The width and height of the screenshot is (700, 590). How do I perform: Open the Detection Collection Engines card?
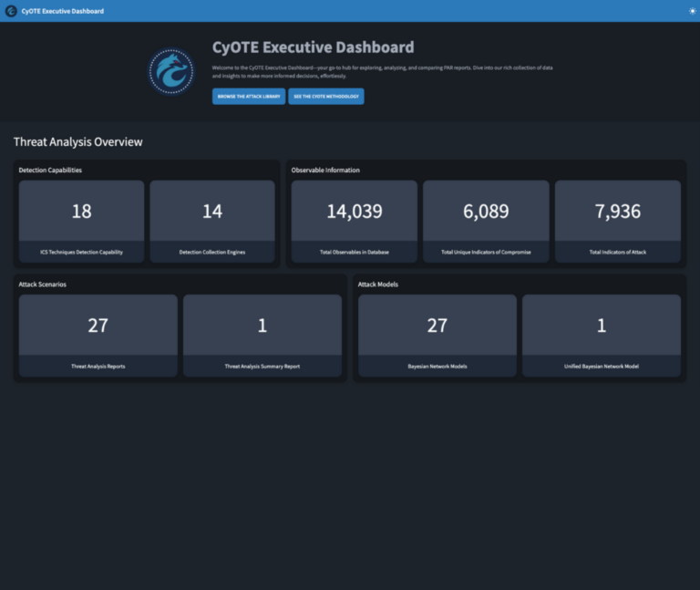(212, 221)
